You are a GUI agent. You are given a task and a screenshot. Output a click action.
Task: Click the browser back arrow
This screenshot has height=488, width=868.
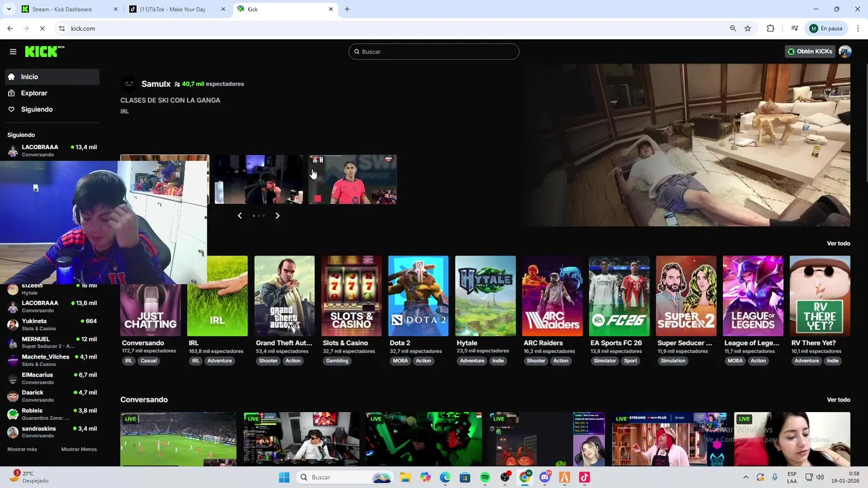point(9,28)
